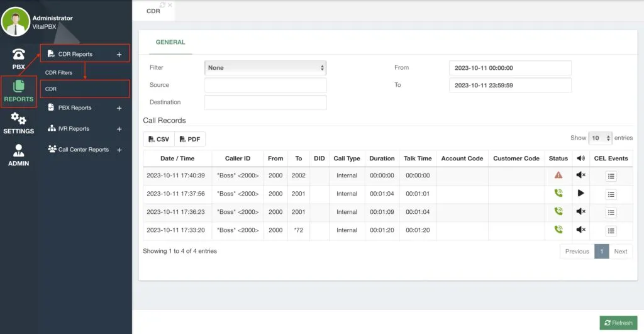Click the From date input field
Screen dimensions: 644x334
[510, 68]
